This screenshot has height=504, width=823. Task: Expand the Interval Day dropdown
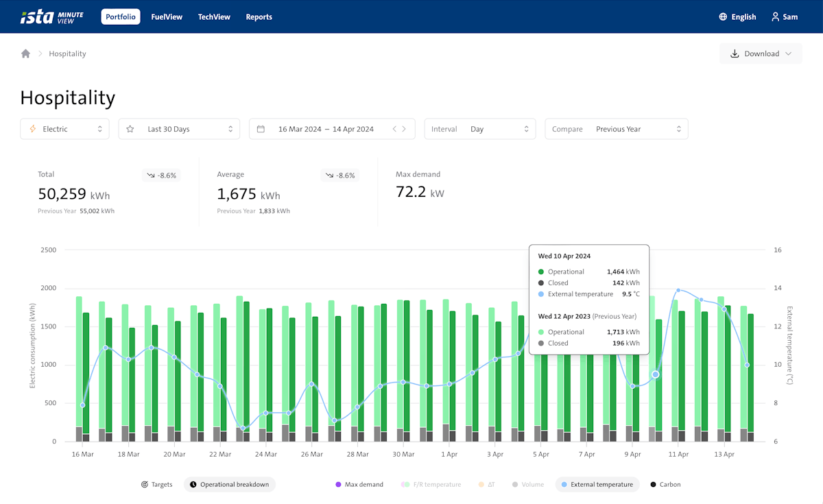click(x=479, y=129)
